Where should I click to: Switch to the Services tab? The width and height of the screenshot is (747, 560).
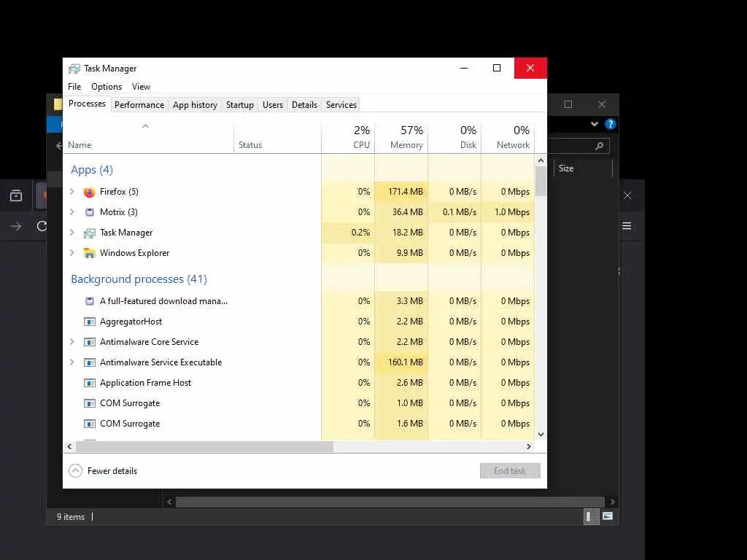click(341, 105)
